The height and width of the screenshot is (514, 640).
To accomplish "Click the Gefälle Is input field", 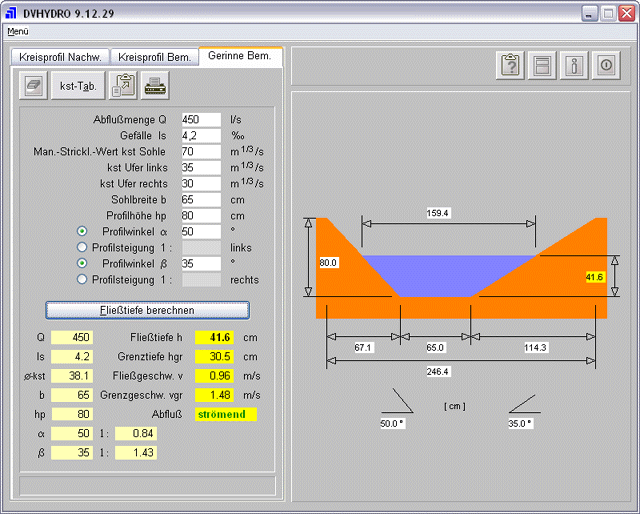I will tap(201, 136).
